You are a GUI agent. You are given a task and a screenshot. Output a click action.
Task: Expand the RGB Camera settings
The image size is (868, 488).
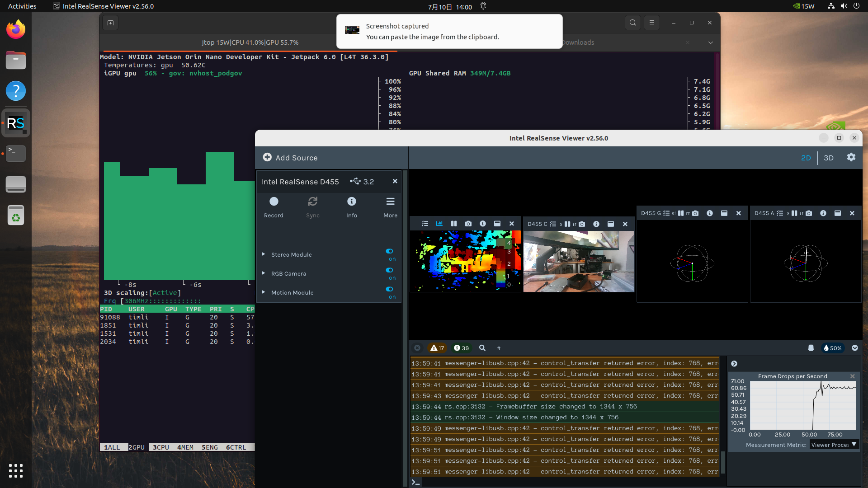264,273
